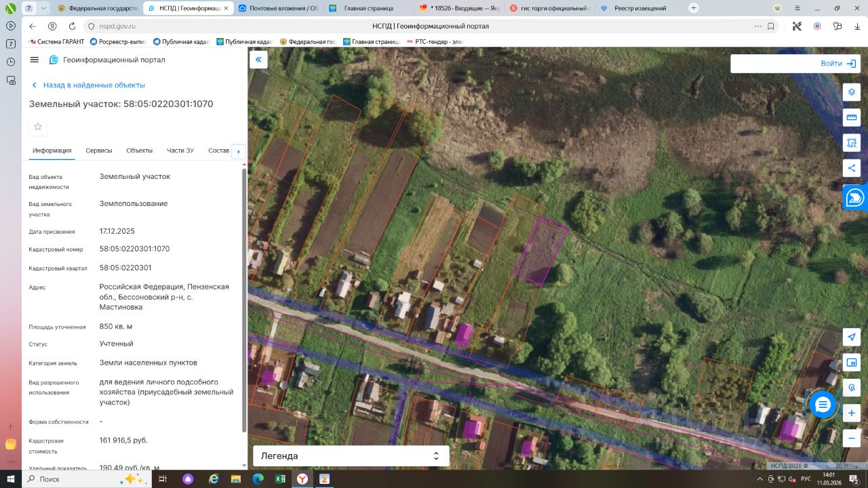Click the Войти login button
The image size is (868, 488).
pos(838,64)
